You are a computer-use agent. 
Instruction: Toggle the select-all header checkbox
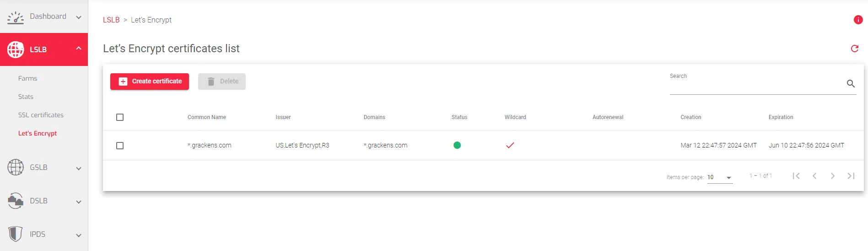(120, 117)
